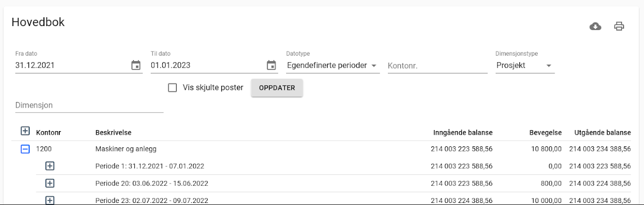Open calendar for Til dato
Viewport: 644px width, 205px height.
271,65
